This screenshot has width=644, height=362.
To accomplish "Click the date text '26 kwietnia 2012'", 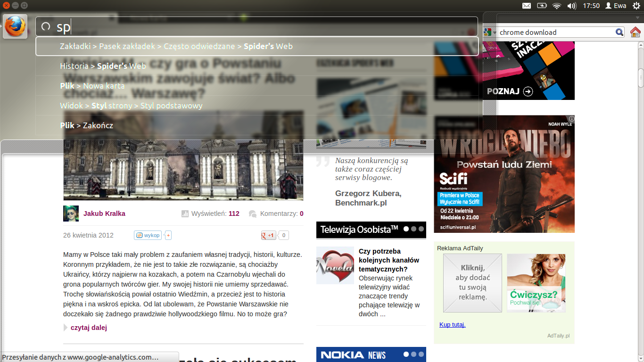I will pyautogui.click(x=88, y=235).
